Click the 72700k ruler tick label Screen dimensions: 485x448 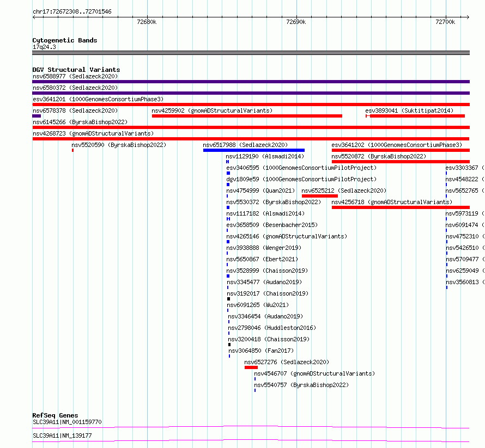click(445, 22)
